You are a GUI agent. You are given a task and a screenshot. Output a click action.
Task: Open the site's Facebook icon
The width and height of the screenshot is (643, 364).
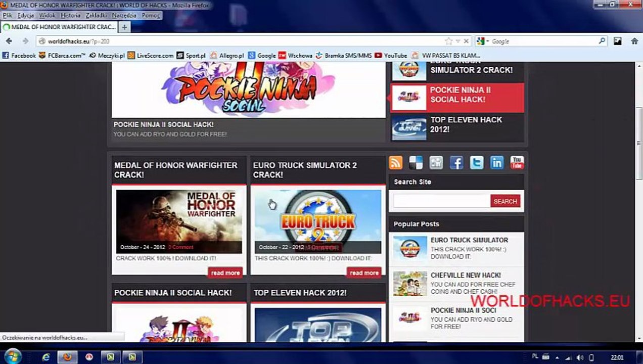point(456,162)
